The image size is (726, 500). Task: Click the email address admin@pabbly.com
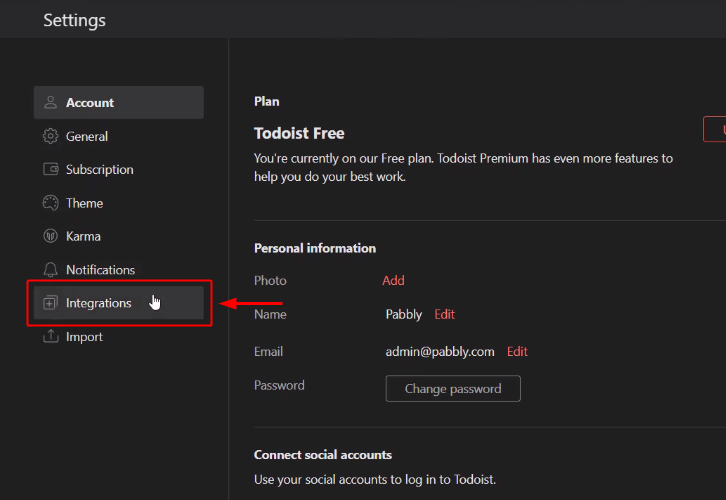click(x=440, y=352)
